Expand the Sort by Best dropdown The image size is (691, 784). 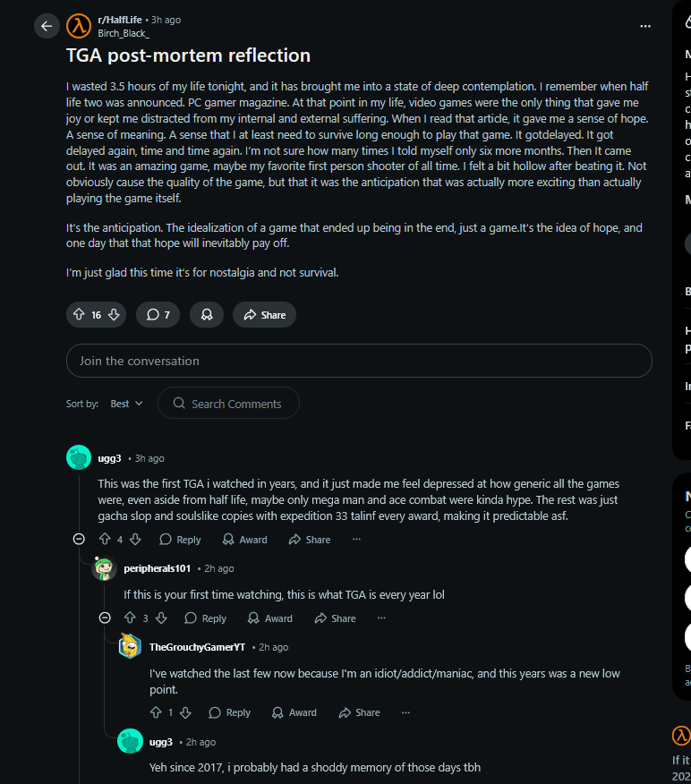tap(126, 404)
